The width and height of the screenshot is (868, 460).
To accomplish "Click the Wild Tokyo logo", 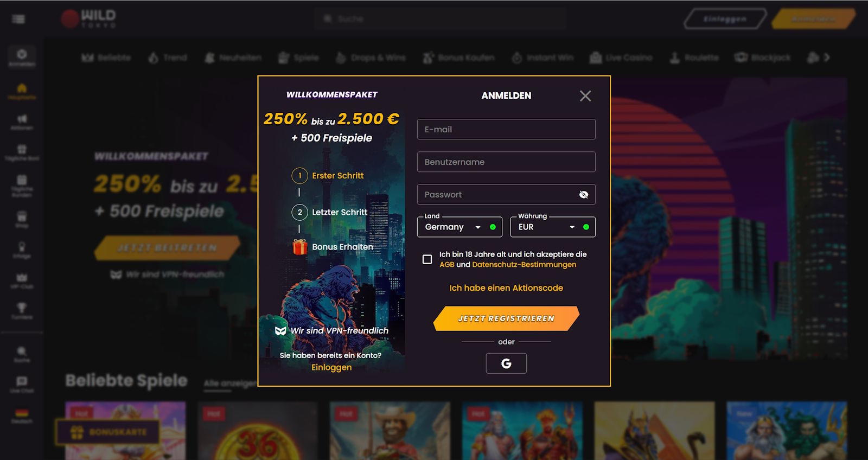I will coord(88,18).
